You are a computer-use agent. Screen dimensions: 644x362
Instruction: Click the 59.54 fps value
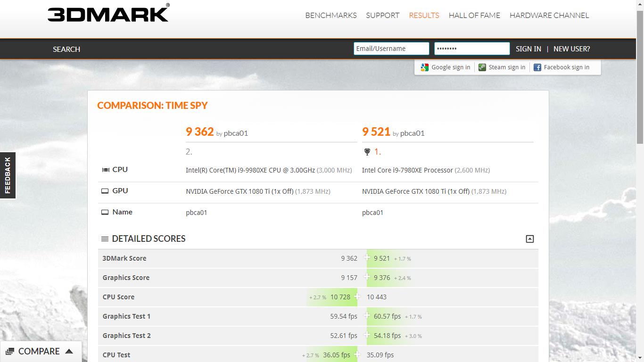(344, 316)
